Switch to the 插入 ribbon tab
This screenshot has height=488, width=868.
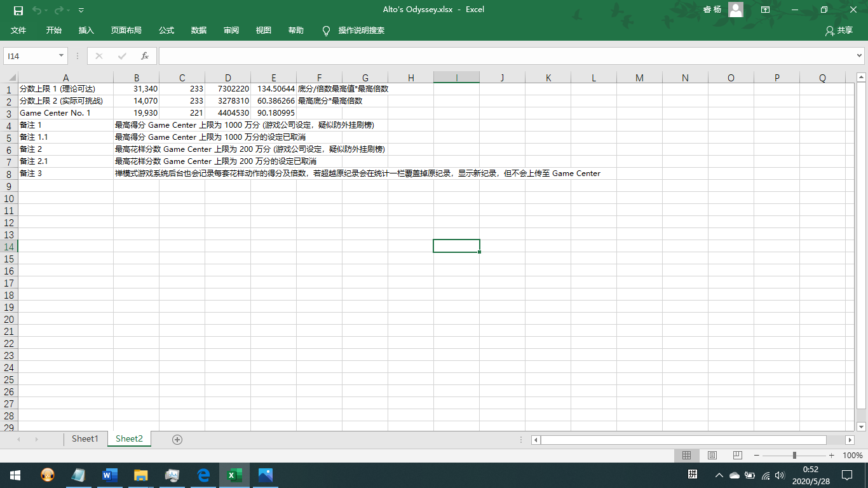tap(86, 30)
